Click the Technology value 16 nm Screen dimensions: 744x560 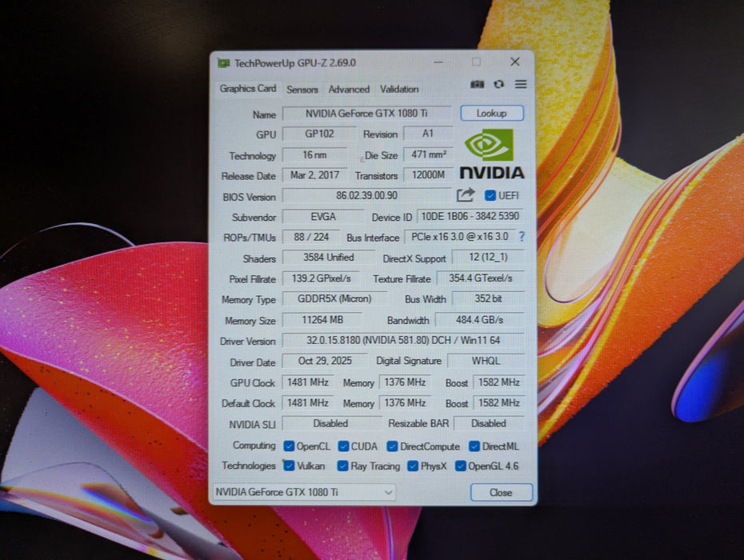point(314,154)
